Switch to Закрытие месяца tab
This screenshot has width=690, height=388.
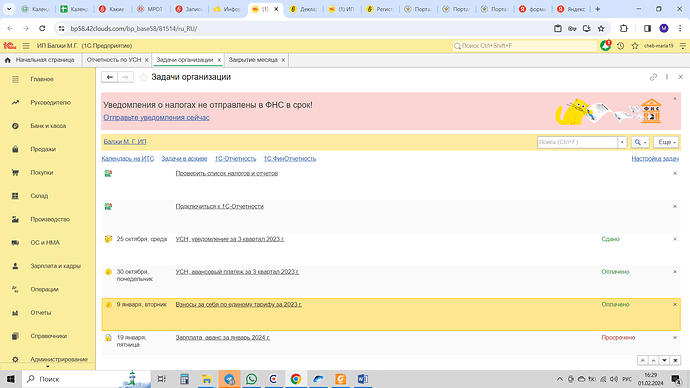(x=253, y=60)
